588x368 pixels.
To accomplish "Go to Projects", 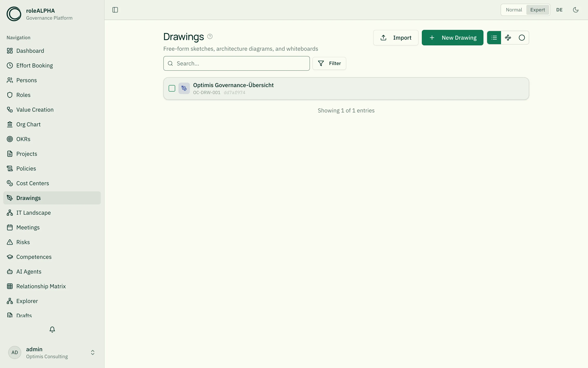I will (x=52, y=154).
